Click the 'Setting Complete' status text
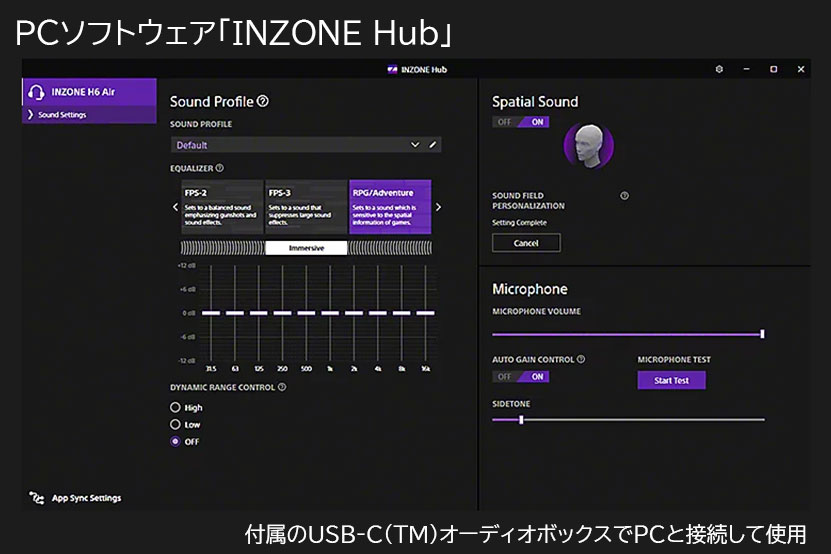The height and width of the screenshot is (554, 831). (x=519, y=223)
